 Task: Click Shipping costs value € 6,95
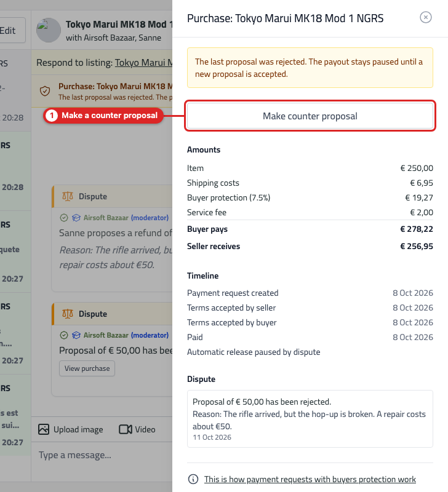422,183
